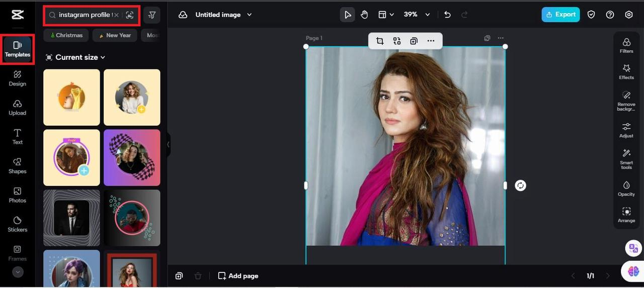Open the layout view dropdown
644x288 pixels.
click(386, 15)
